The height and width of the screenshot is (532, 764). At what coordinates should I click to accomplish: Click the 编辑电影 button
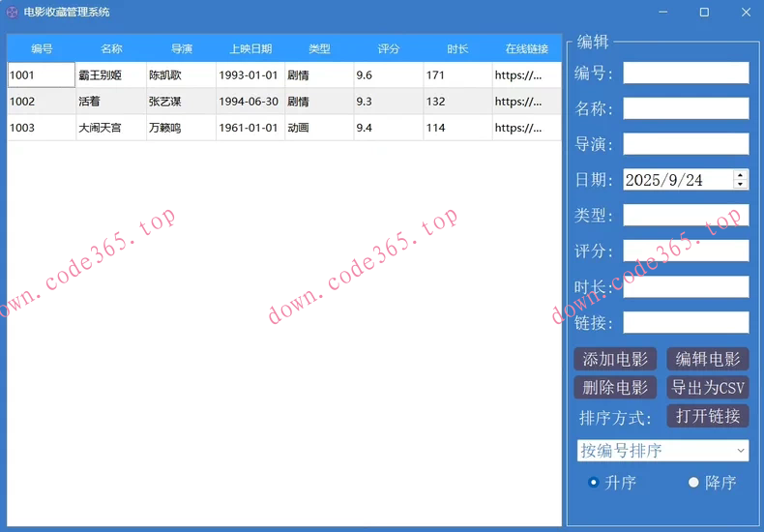tap(708, 359)
